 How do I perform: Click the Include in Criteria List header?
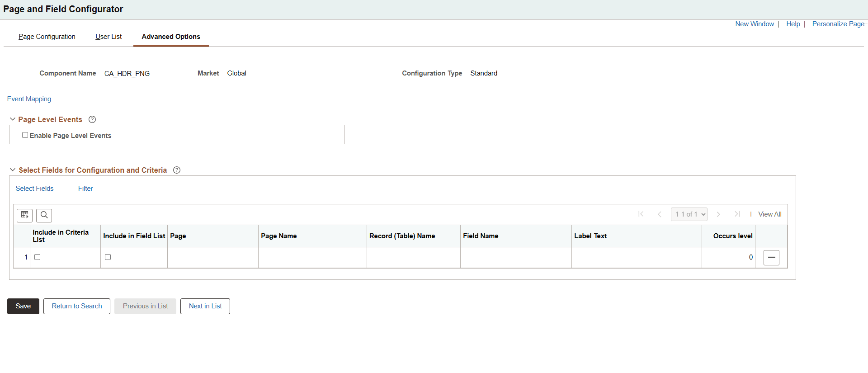click(61, 236)
